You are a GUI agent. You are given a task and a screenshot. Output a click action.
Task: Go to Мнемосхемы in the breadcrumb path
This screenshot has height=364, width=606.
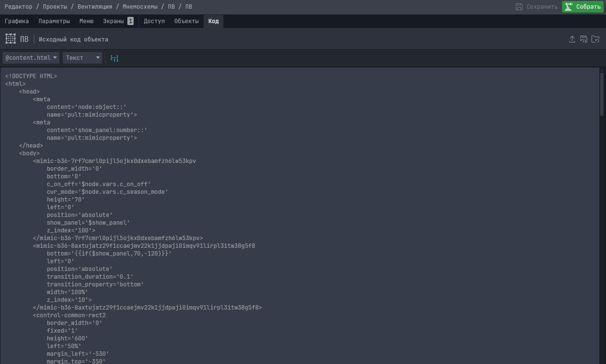pyautogui.click(x=140, y=7)
